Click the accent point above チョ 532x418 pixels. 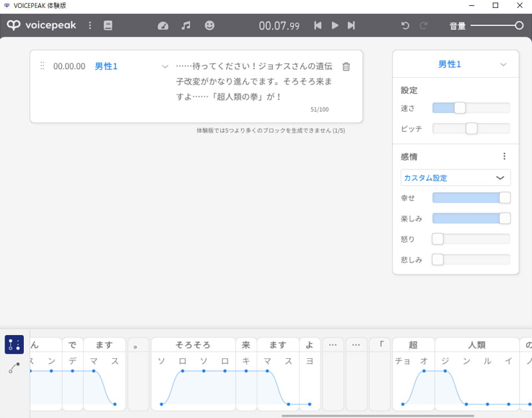tap(403, 404)
